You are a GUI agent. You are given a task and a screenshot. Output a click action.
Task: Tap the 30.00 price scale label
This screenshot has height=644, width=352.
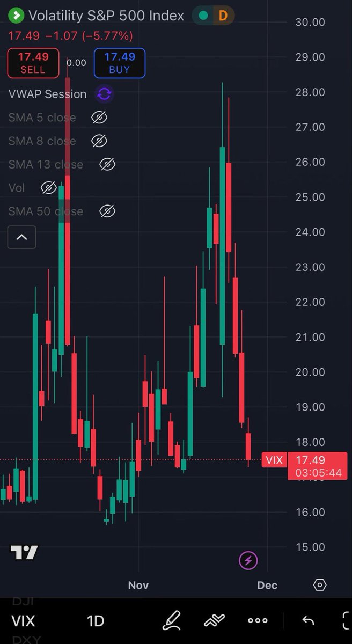tap(310, 22)
